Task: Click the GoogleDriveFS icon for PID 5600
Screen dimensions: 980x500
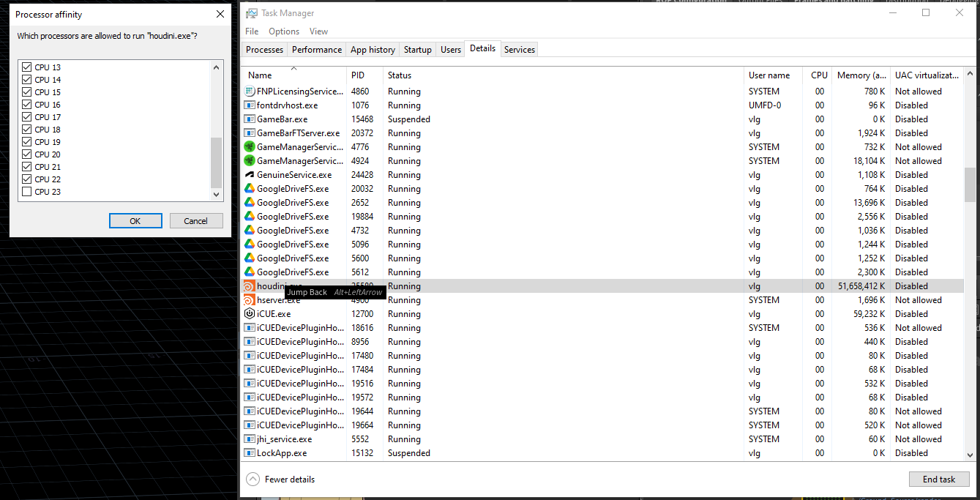Action: coord(249,258)
